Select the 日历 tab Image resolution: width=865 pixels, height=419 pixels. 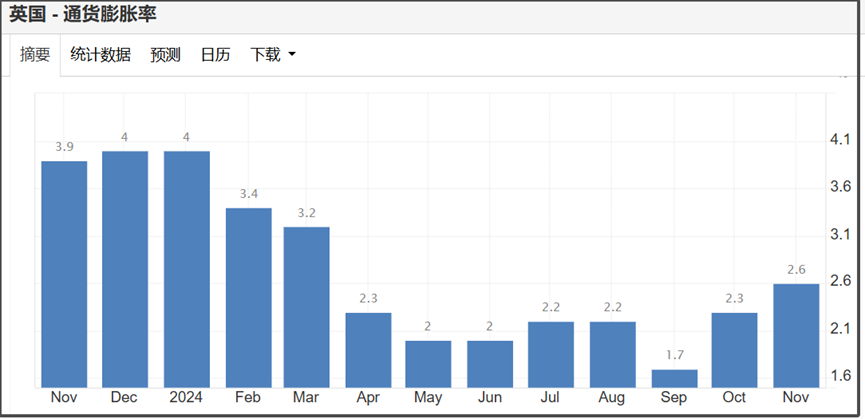(216, 55)
